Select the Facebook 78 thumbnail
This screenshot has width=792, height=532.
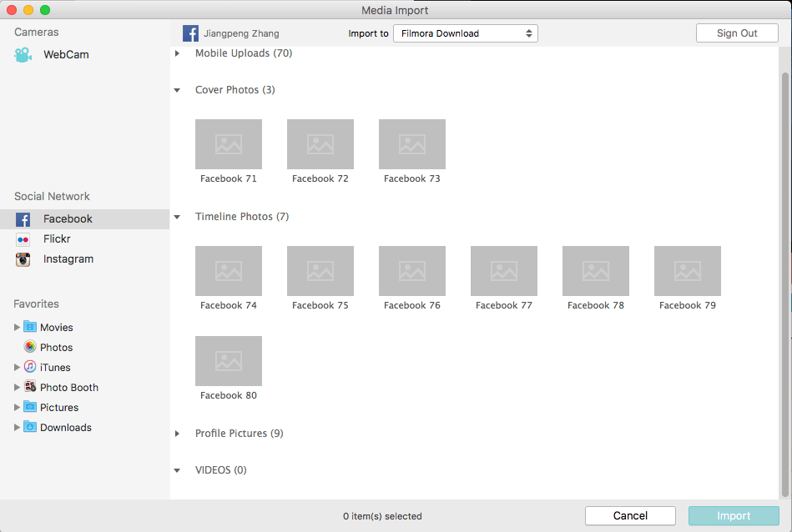(x=596, y=271)
